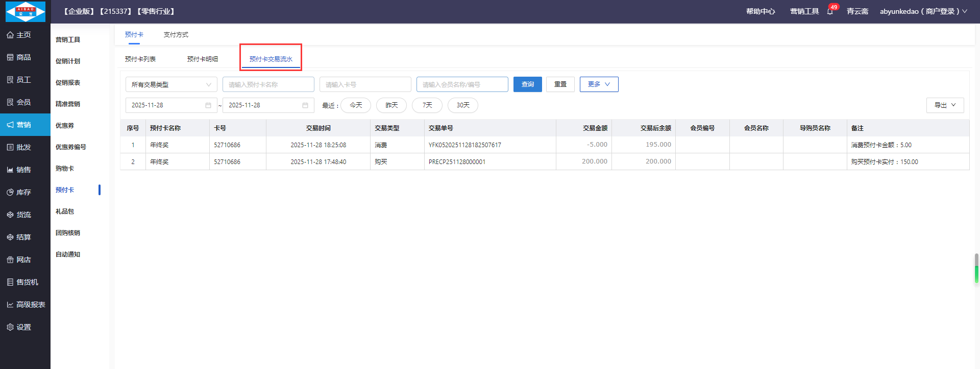Expand the 更多 filter options

pos(599,84)
